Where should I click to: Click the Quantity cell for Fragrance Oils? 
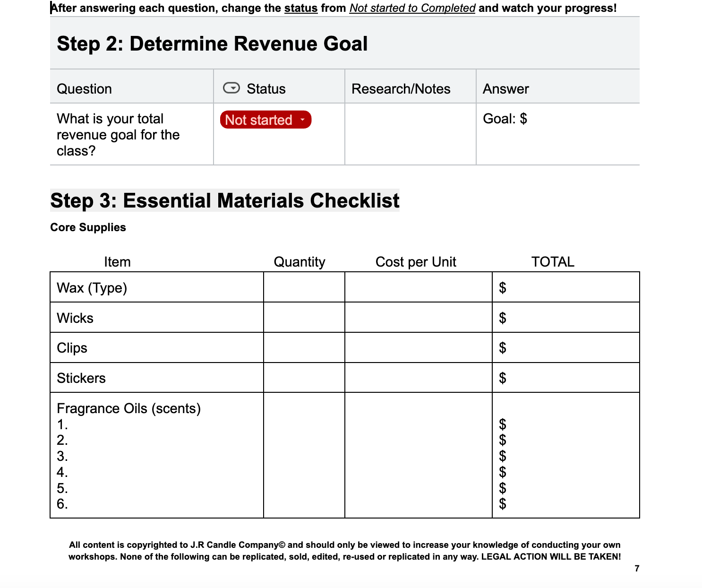pyautogui.click(x=304, y=455)
